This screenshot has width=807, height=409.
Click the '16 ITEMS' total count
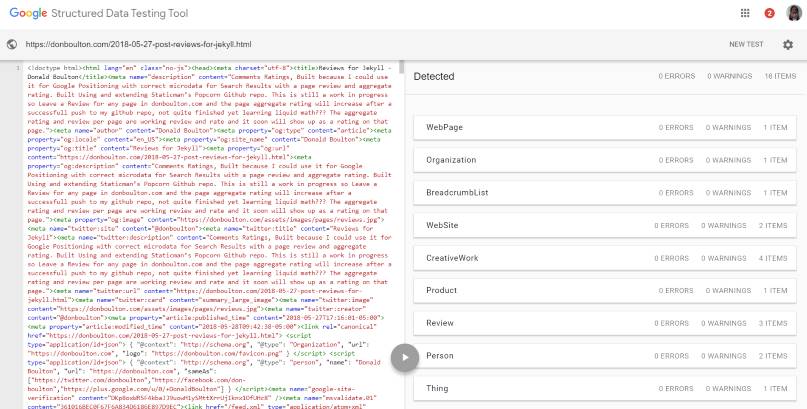[780, 76]
